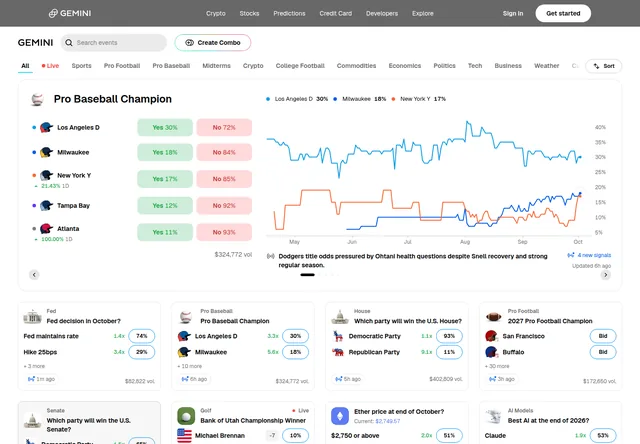
Task: Click 93% button for Democratic Party
Action: 449,336
